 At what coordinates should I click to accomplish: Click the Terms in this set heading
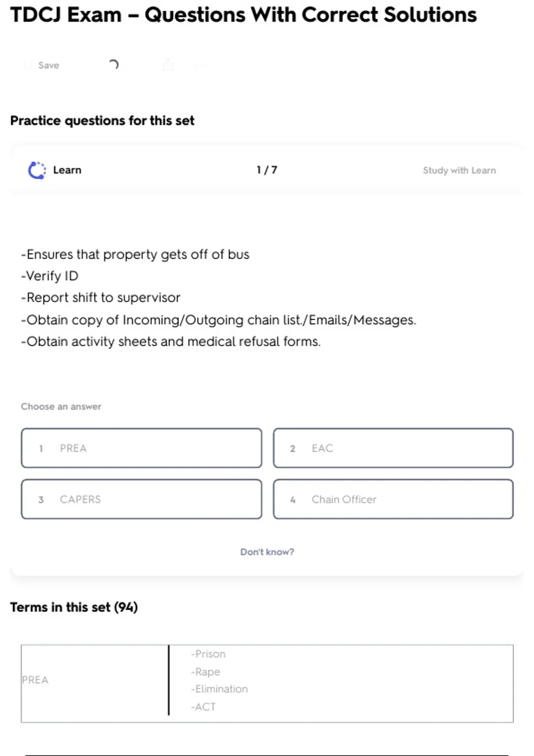click(74, 607)
